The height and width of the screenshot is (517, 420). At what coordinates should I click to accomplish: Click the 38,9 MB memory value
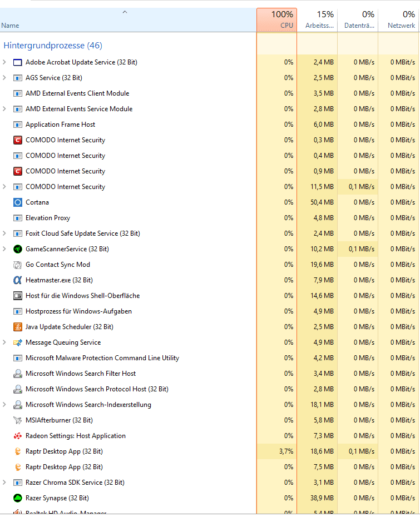pyautogui.click(x=322, y=498)
